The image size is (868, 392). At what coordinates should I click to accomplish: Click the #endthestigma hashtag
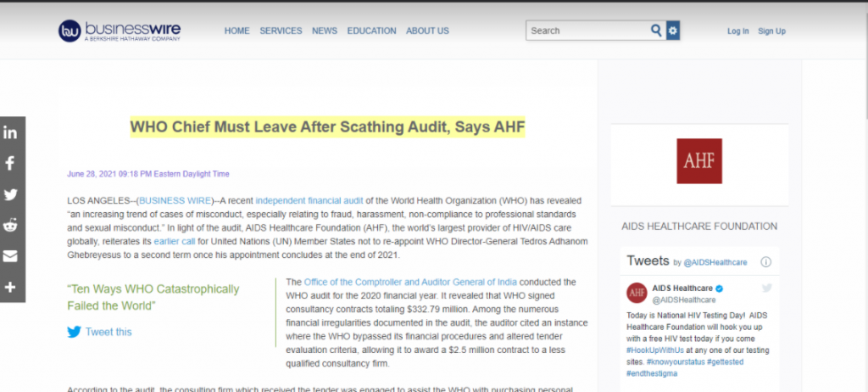652,373
